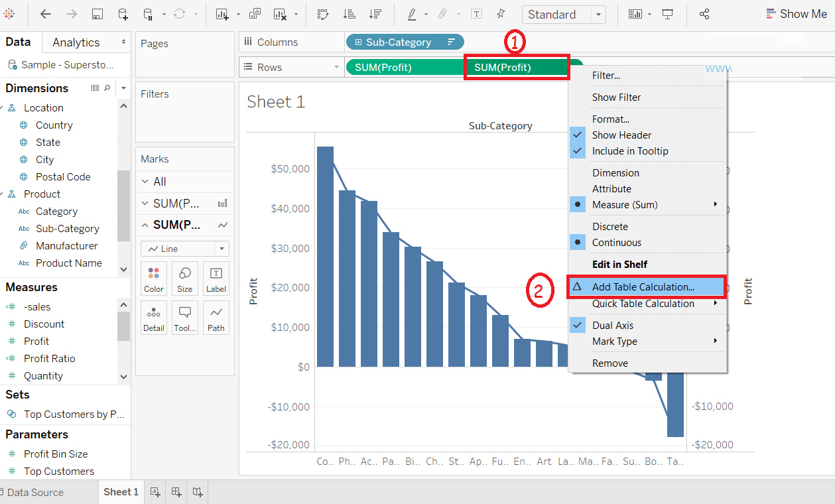This screenshot has height=504, width=835.
Task: Click the refresh run update icon
Action: (180, 14)
